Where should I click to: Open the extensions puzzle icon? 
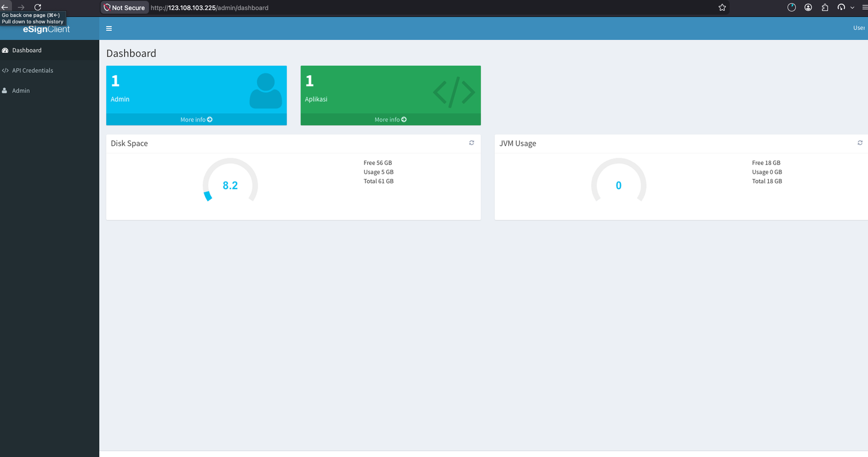click(825, 8)
